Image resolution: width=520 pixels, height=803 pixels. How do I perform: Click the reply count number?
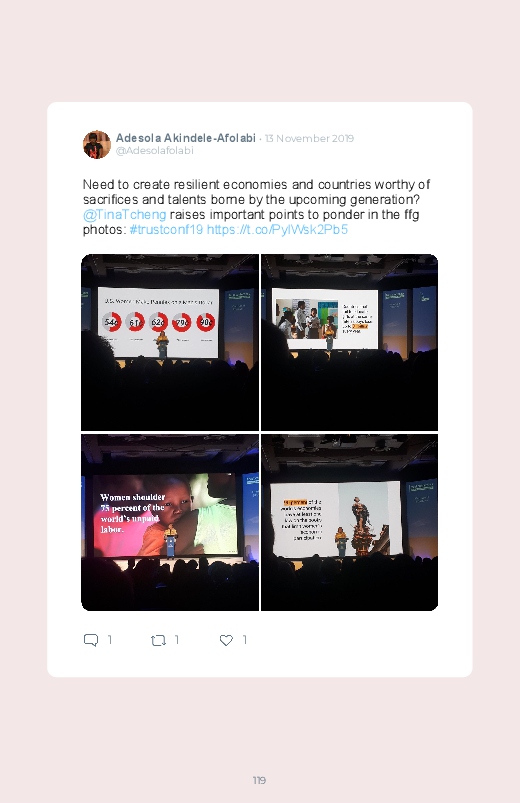[x=110, y=640]
